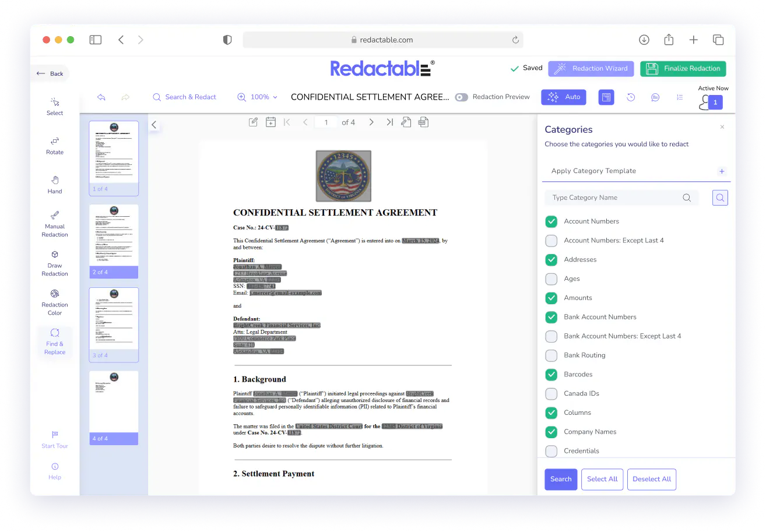This screenshot has height=532, width=766.
Task: Choose the Rotate tool
Action: click(55, 146)
